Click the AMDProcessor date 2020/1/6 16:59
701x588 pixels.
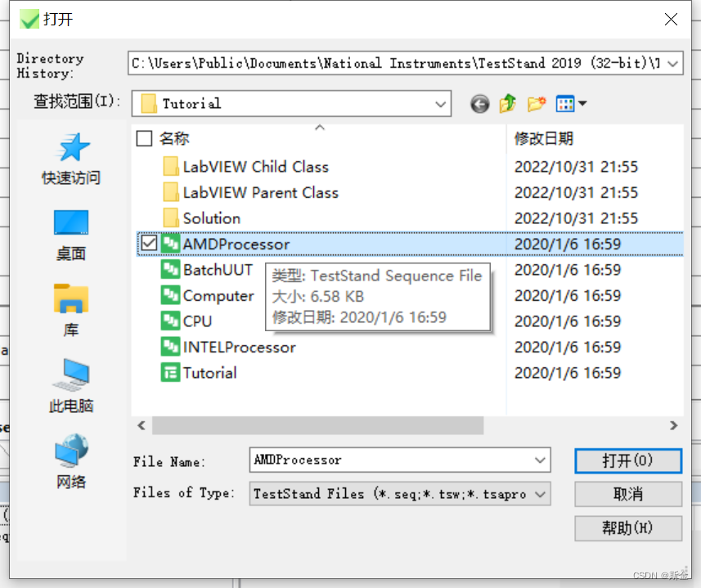click(568, 244)
